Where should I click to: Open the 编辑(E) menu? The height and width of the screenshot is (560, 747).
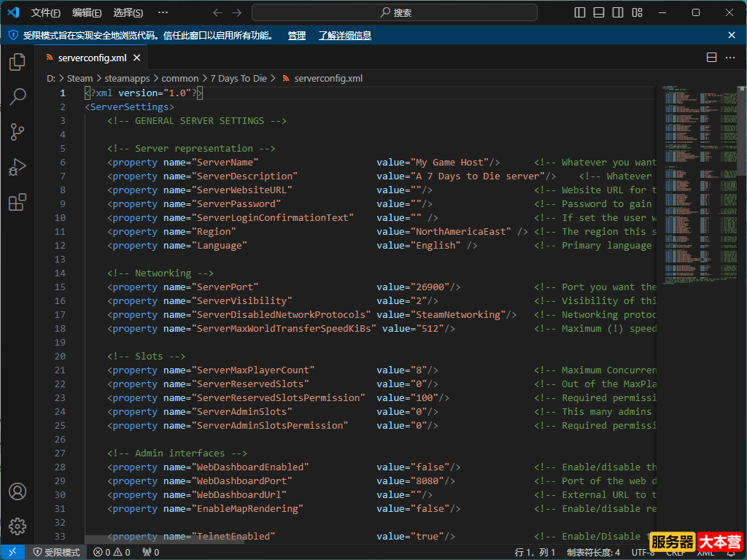tap(87, 13)
